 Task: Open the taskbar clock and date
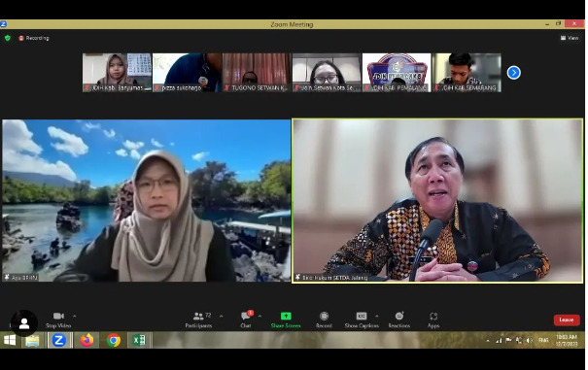pyautogui.click(x=567, y=340)
